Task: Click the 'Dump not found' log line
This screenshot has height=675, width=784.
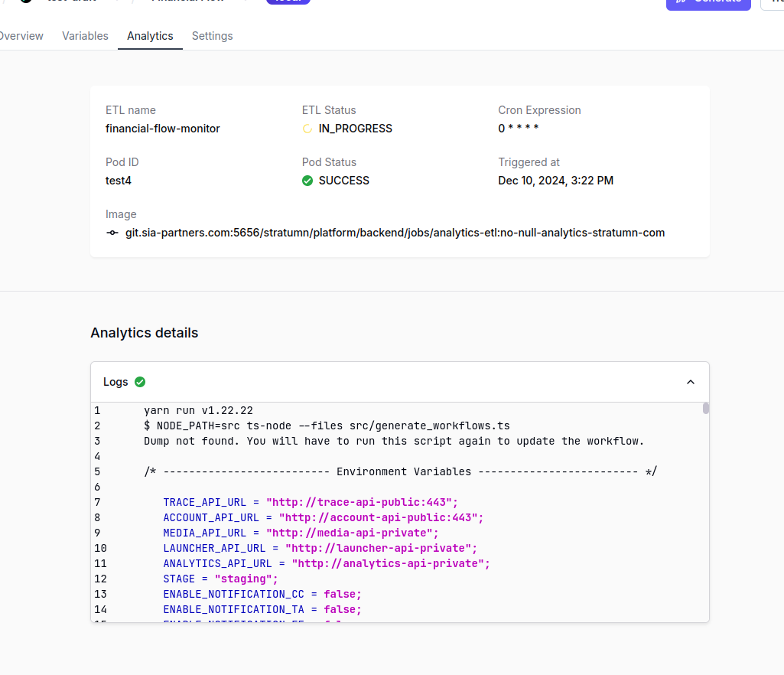Action: tap(394, 442)
